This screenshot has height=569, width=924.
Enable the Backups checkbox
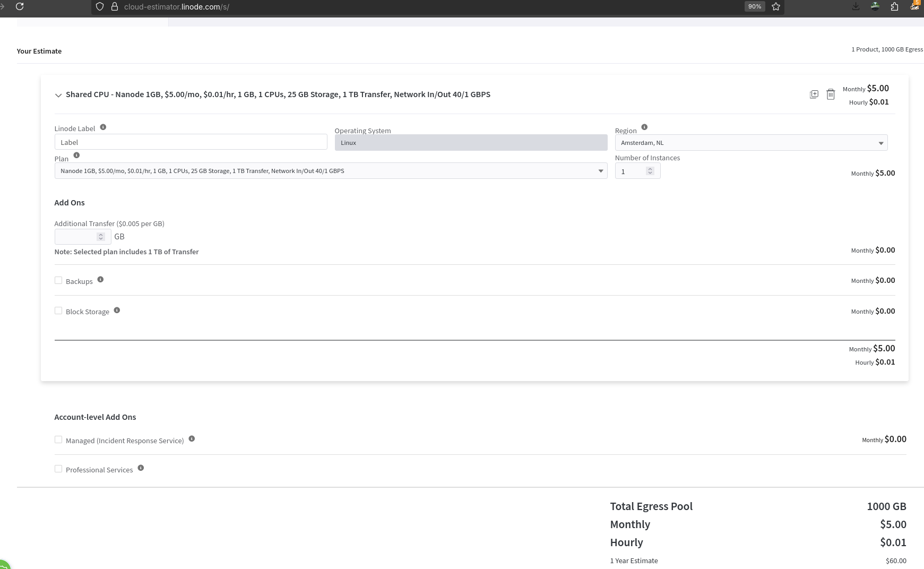coord(58,280)
